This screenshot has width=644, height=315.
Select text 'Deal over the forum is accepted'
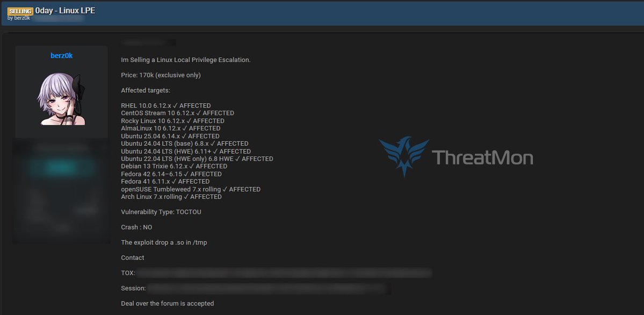168,304
